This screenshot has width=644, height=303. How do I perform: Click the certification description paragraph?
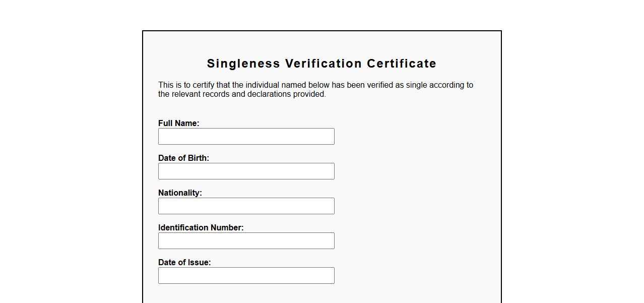pos(315,89)
